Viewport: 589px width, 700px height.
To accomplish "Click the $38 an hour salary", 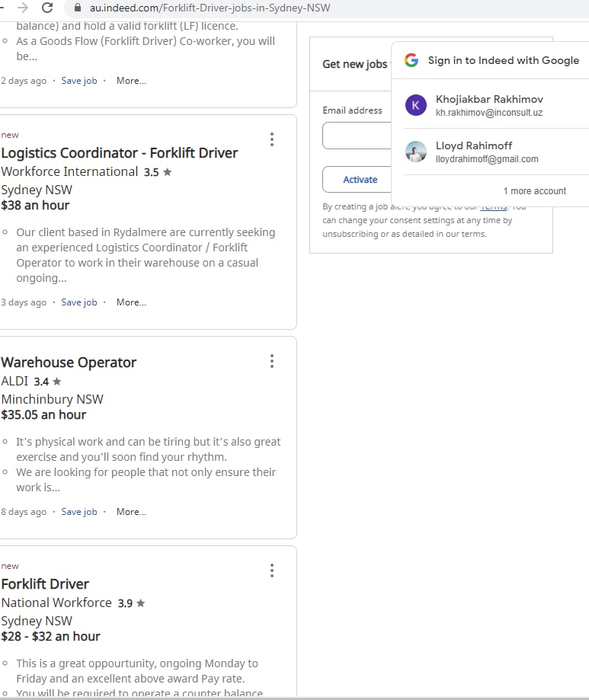I will [35, 206].
